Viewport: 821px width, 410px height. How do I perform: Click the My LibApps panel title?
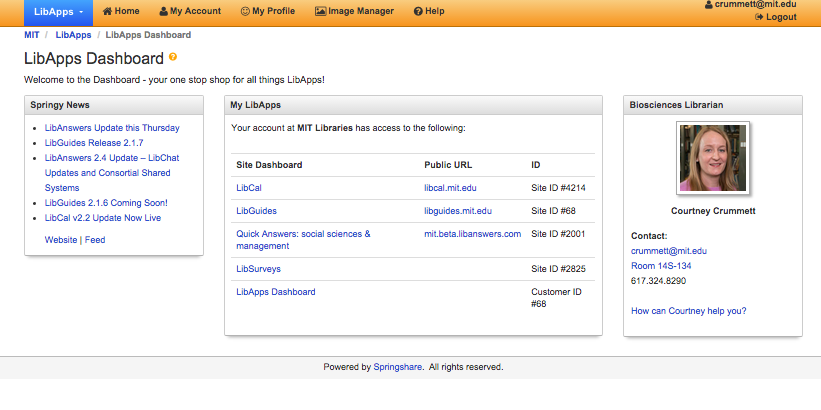tap(256, 105)
